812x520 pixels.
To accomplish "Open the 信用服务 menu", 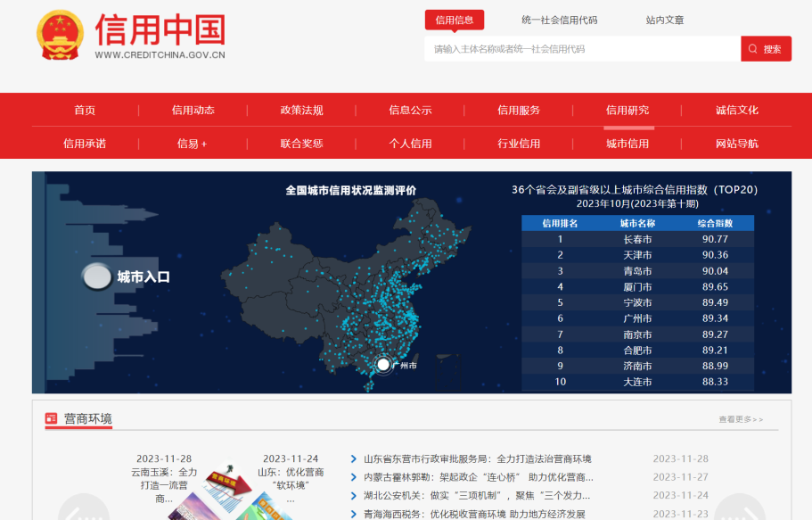I will click(519, 110).
